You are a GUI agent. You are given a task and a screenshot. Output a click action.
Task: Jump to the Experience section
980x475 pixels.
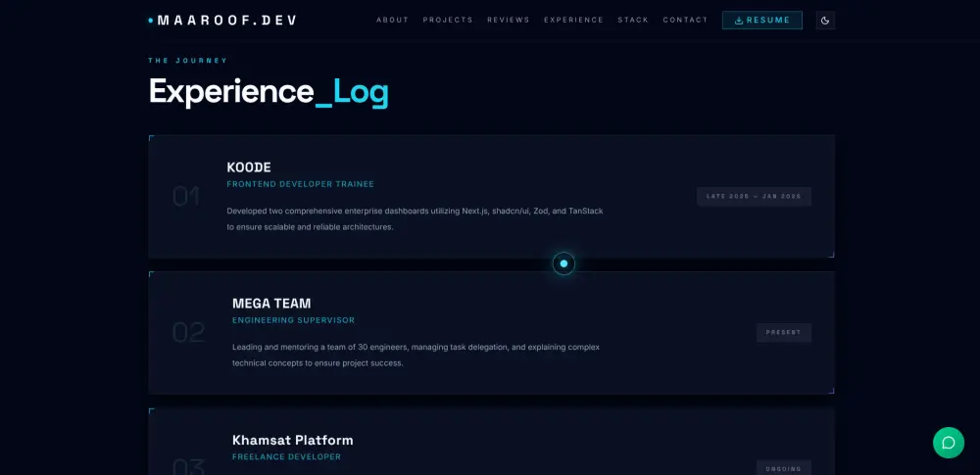pos(573,20)
